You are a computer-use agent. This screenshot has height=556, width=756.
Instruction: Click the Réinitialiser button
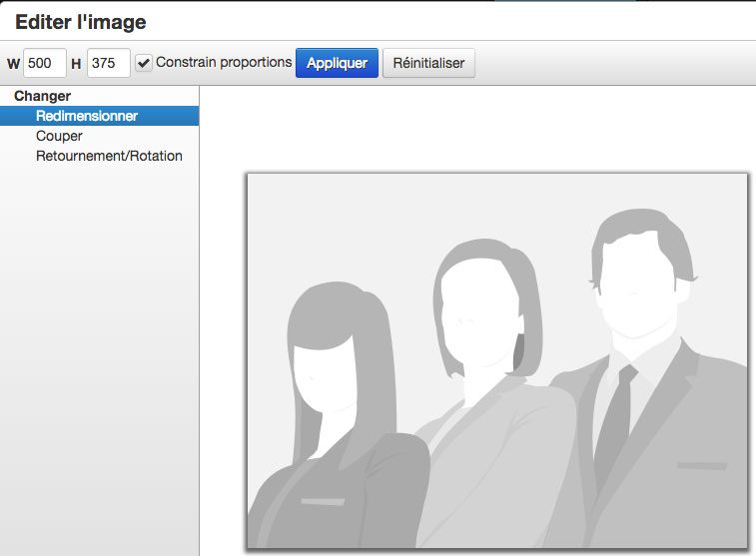click(x=428, y=63)
